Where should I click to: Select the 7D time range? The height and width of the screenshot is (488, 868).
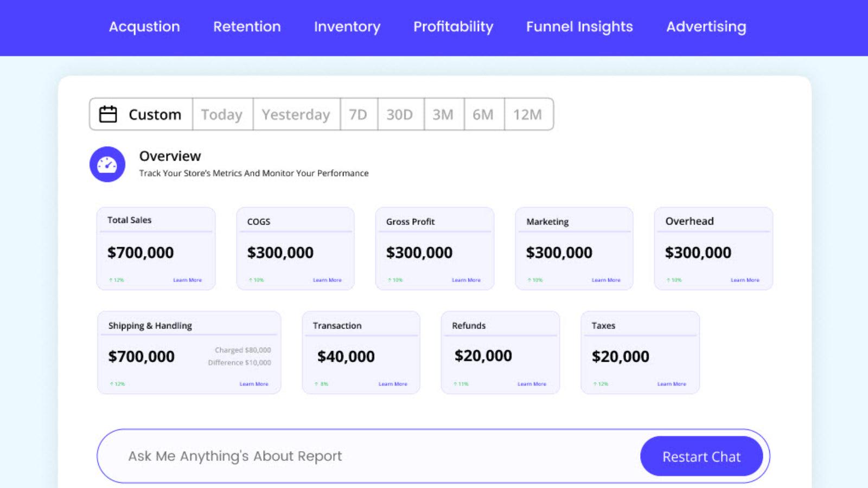(x=358, y=114)
